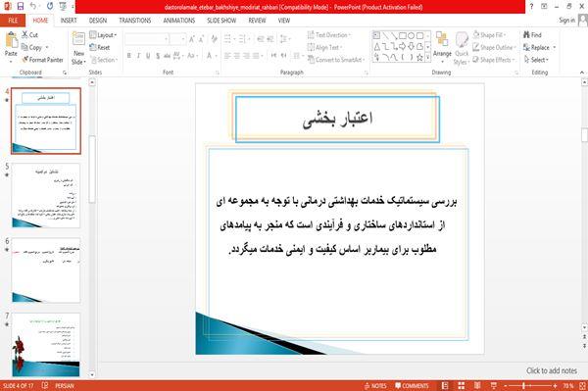The width and height of the screenshot is (588, 391).
Task: Decrease font size icon
Action: click(x=201, y=39)
